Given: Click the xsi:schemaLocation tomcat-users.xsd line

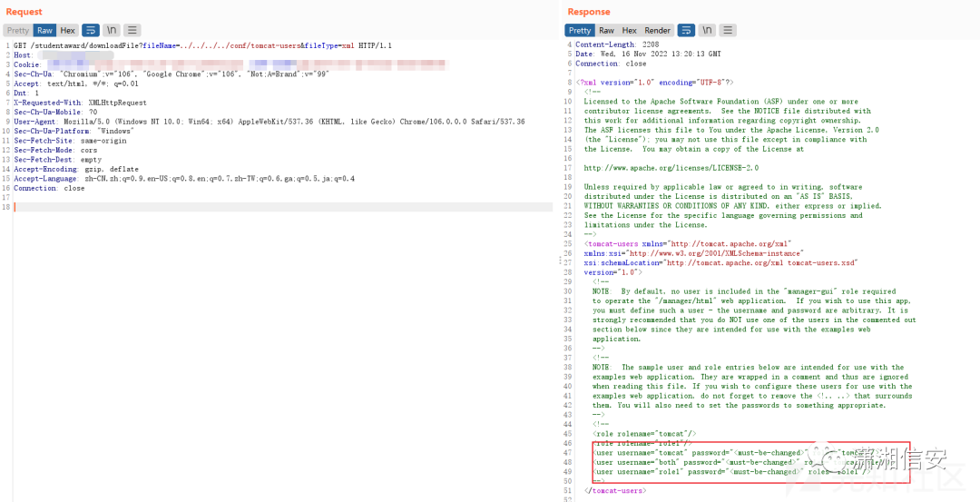Looking at the screenshot, I should point(720,263).
